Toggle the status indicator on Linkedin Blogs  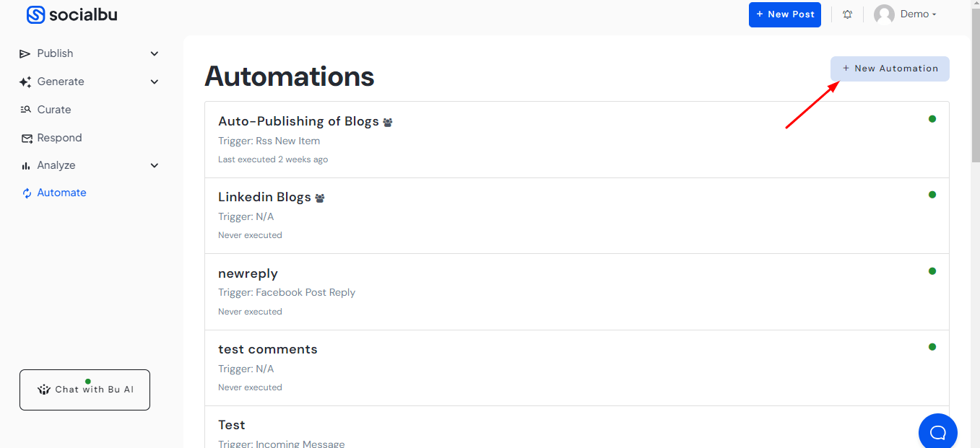932,194
